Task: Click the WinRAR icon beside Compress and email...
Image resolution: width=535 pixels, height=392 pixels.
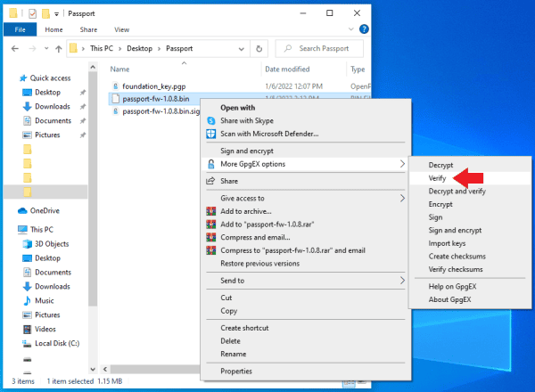Action: click(210, 237)
